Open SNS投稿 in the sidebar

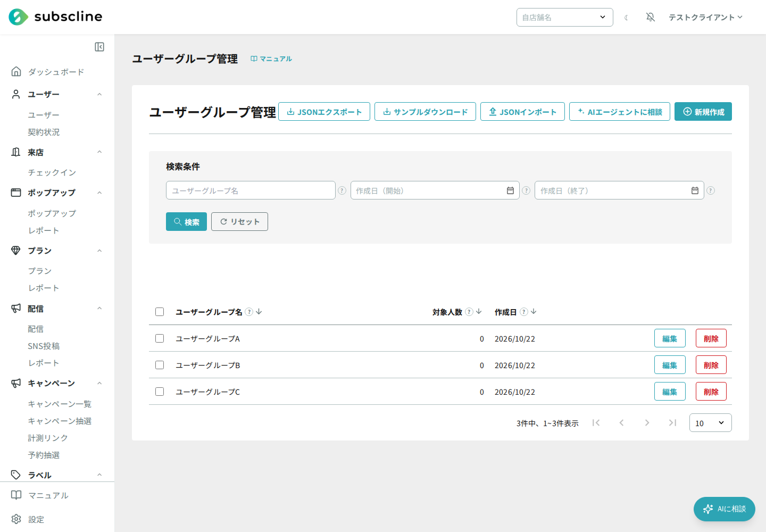(44, 346)
